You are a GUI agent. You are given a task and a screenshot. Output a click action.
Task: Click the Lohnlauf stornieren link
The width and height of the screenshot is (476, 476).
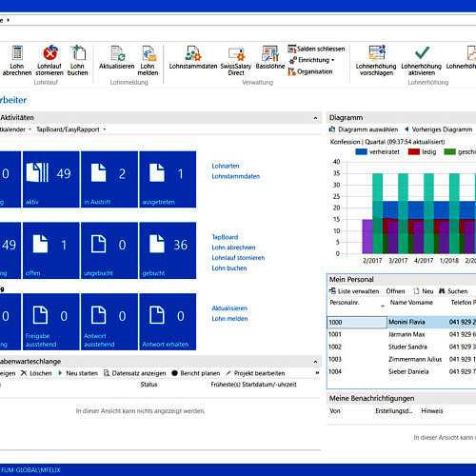point(238,258)
